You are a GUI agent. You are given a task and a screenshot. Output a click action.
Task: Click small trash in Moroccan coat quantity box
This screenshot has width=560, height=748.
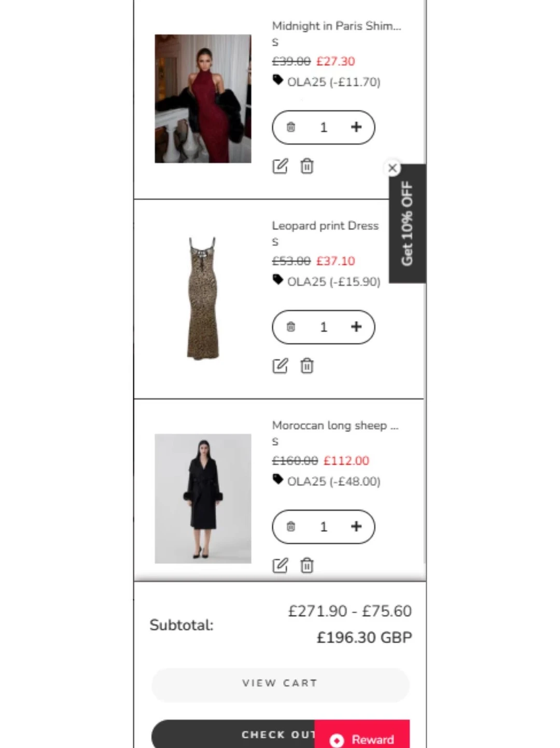pos(291,527)
